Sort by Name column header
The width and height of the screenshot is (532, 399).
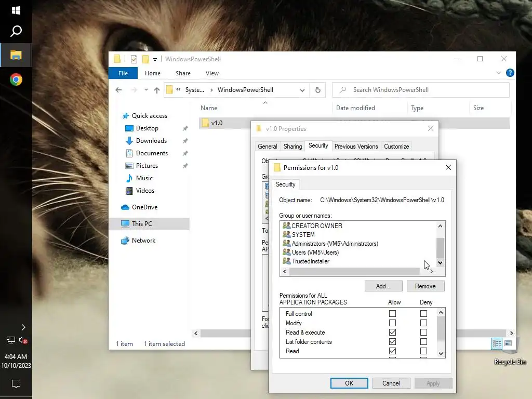[x=209, y=108]
